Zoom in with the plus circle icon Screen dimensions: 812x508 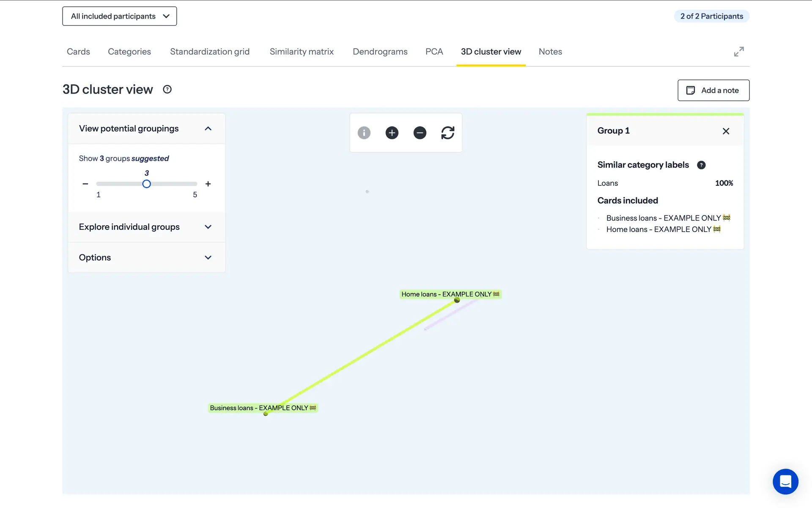click(392, 133)
